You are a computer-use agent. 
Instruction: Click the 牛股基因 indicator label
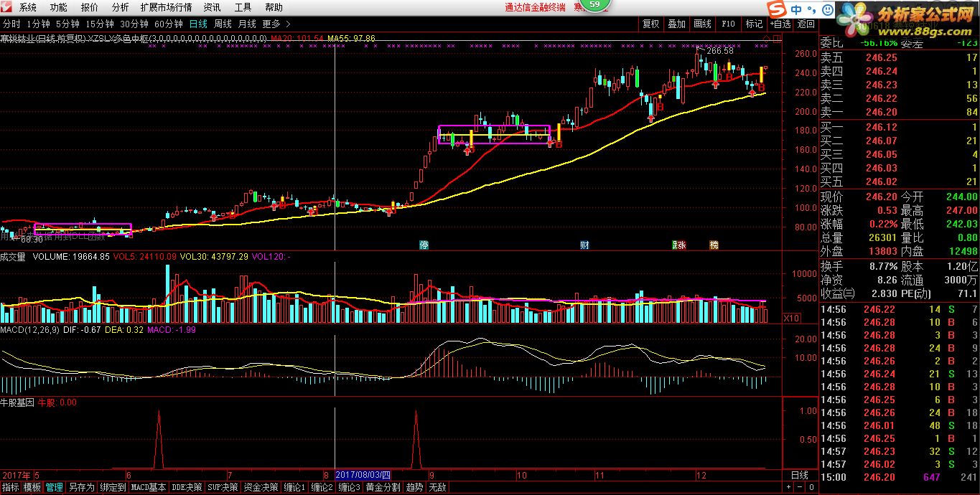click(x=17, y=402)
